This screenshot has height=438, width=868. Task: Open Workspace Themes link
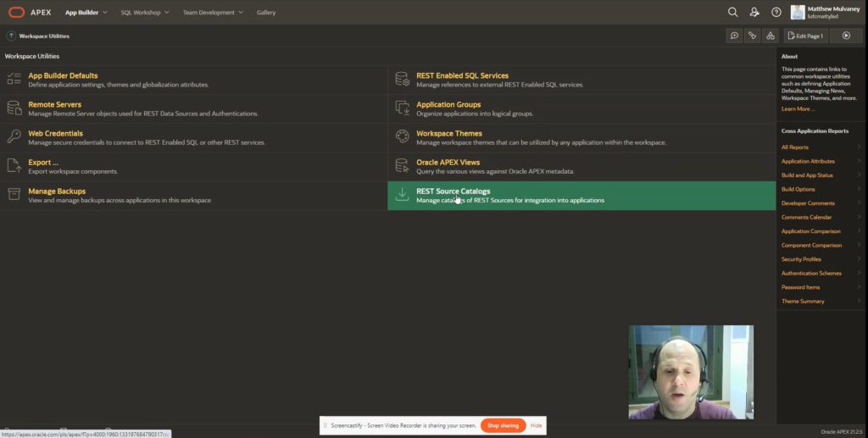pos(449,133)
